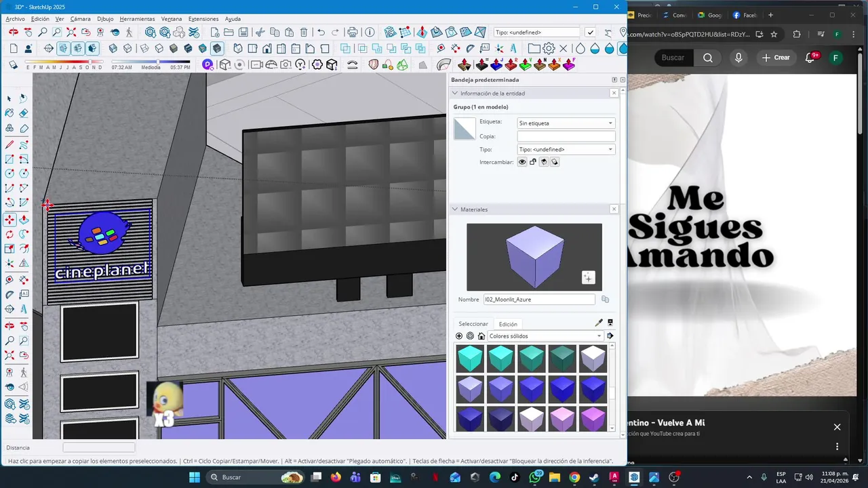The height and width of the screenshot is (488, 868).
Task: Switch to the Edición tab in Materiales
Action: click(508, 324)
